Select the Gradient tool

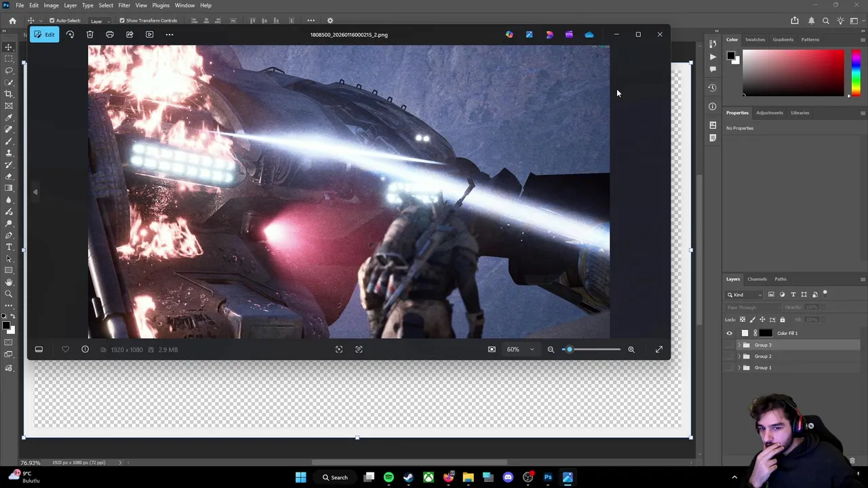[9, 188]
